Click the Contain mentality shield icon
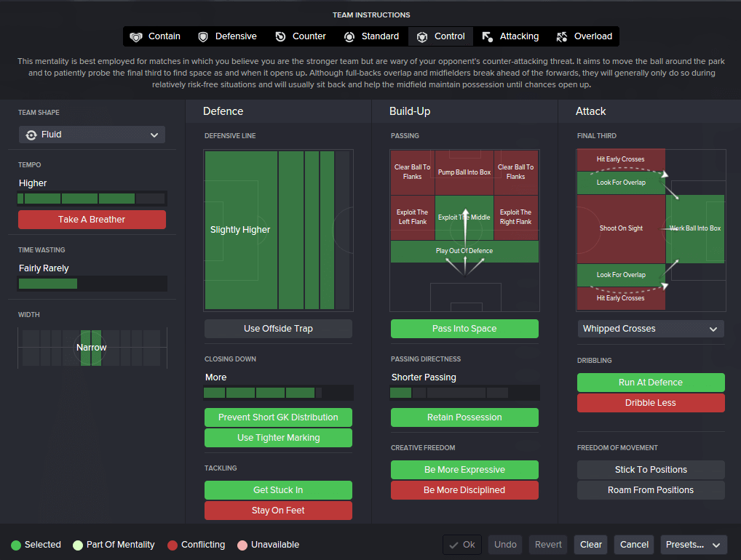Viewport: 741px width, 560px height. pyautogui.click(x=136, y=37)
